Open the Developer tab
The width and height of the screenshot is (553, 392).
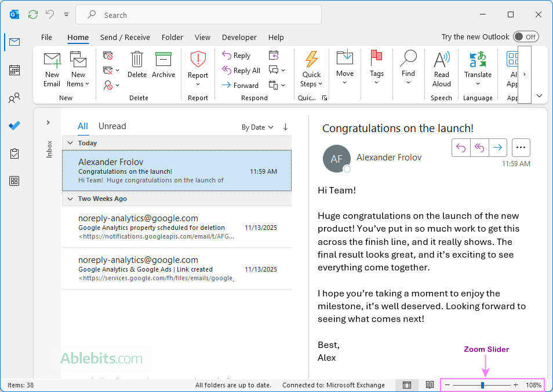coord(239,37)
